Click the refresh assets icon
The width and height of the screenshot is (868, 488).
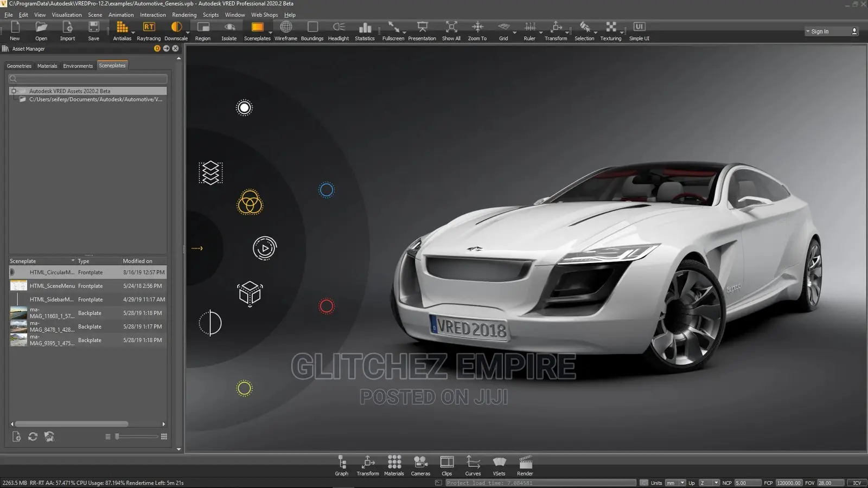[33, 436]
